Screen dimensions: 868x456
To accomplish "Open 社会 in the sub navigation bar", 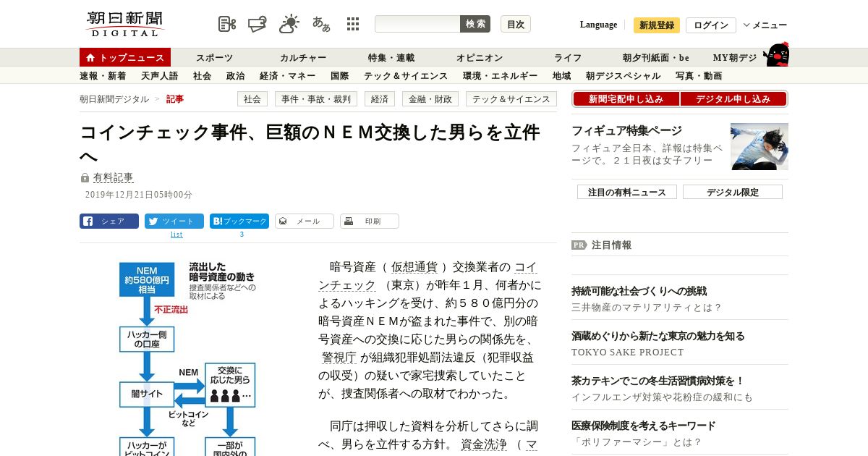I will coord(203,76).
